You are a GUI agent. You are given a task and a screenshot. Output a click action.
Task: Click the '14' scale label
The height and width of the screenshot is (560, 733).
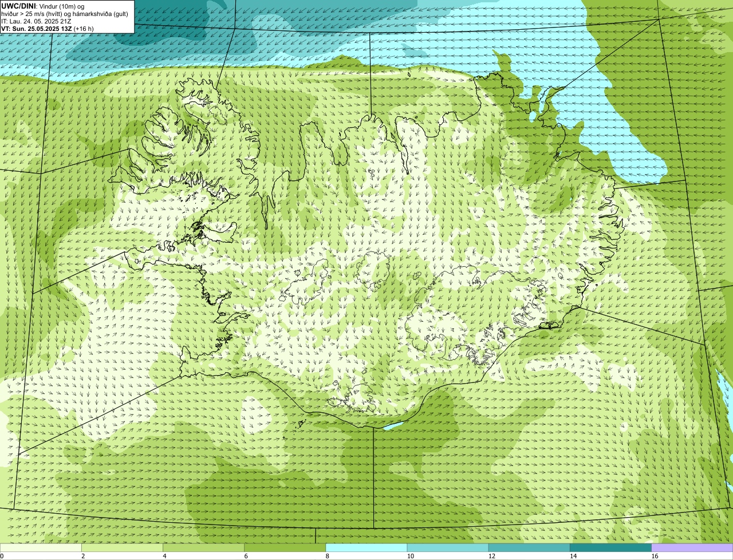coord(573,556)
